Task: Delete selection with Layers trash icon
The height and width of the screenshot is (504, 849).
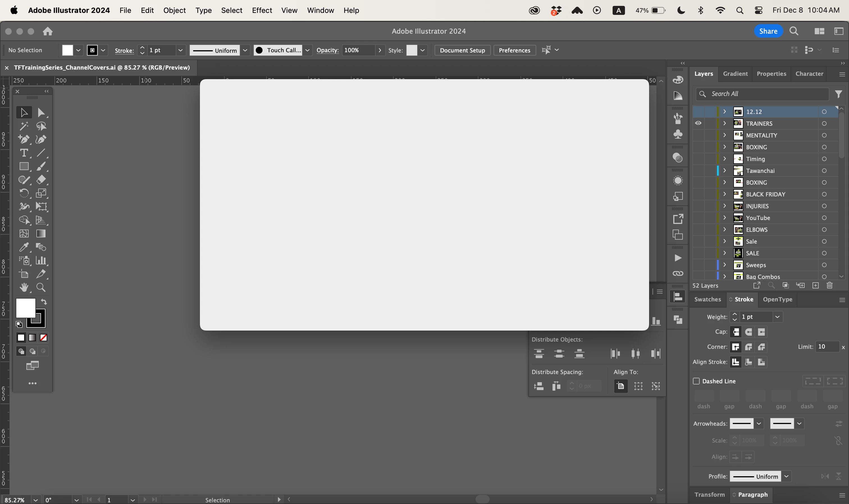Action: [x=830, y=285]
